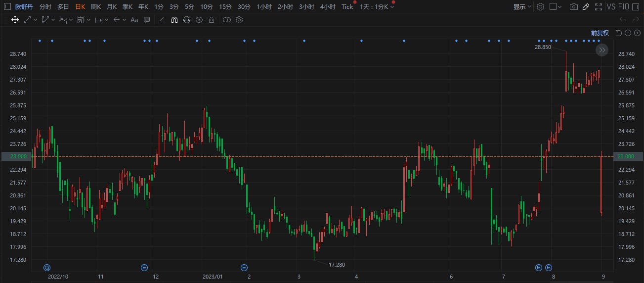
Task: Toggle hide all drawings eye icon
Action: coord(199,20)
